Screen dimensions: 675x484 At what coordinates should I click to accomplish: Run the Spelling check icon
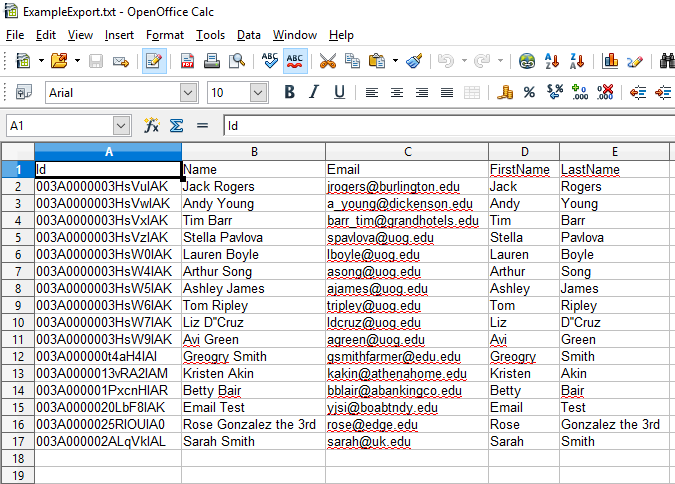click(269, 61)
